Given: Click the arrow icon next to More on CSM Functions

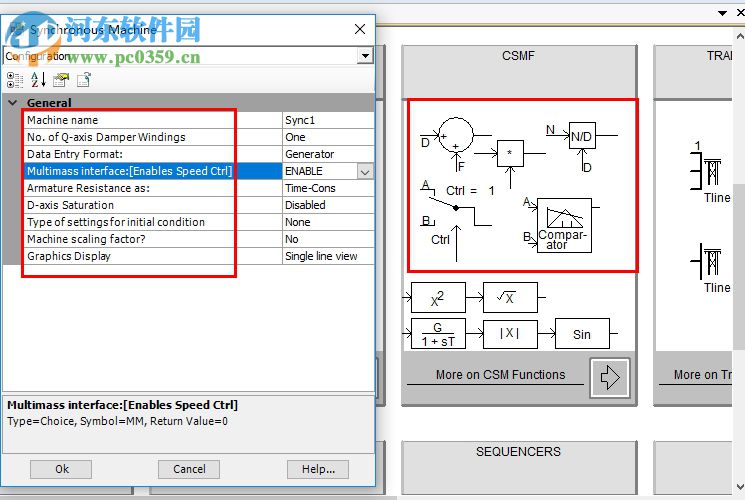Looking at the screenshot, I should pos(610,378).
